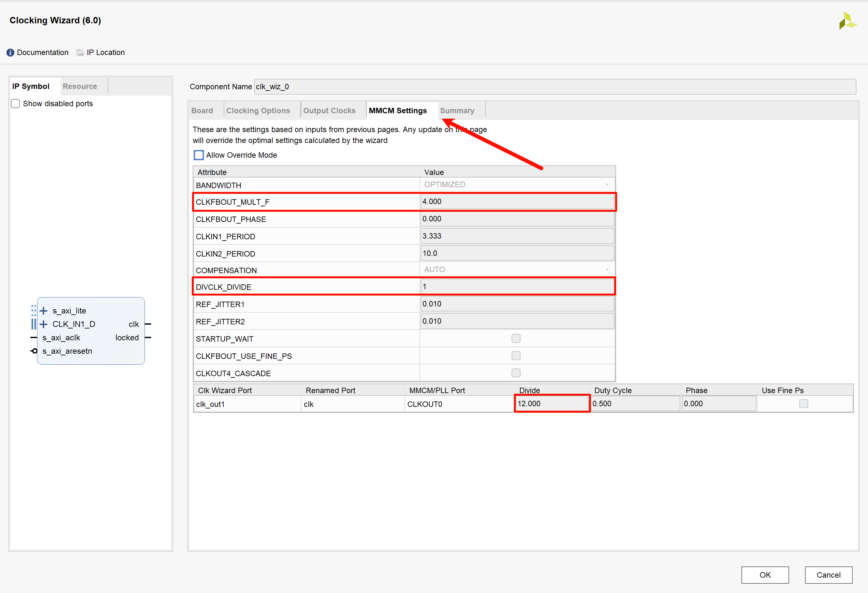The image size is (868, 593).
Task: Click the Renamed Port column header
Action: [x=353, y=390]
